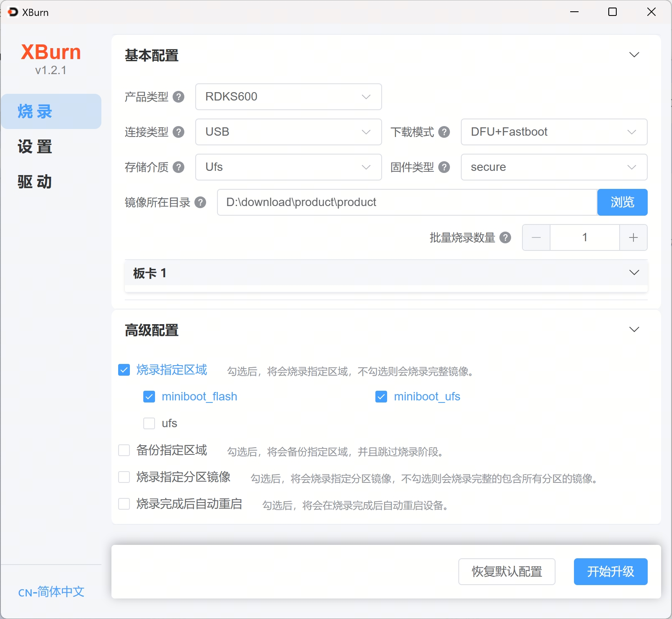
Task: Click help icon next to 镜像所在目录
Action: 200,202
